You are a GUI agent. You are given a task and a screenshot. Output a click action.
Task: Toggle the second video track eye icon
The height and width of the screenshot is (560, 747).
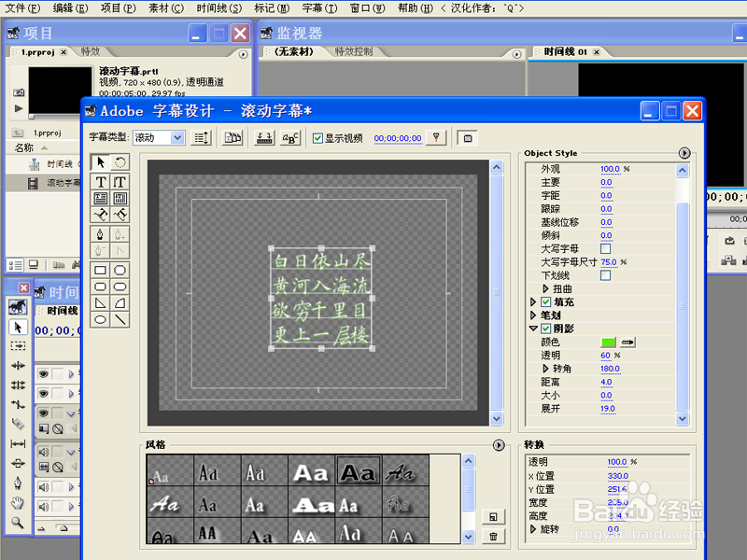[43, 393]
